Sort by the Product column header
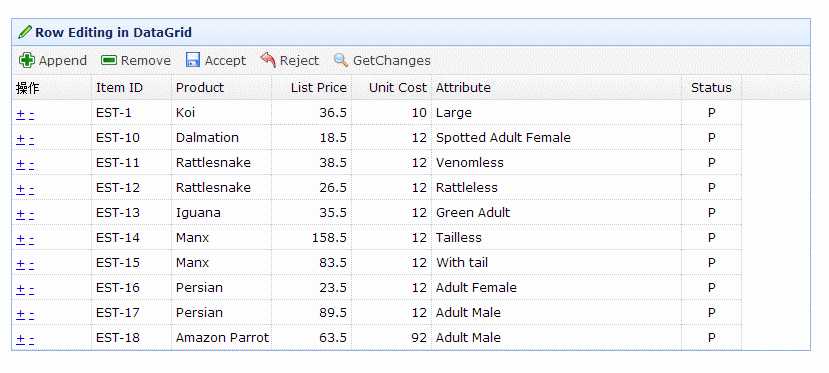This screenshot has width=829, height=373. 222,88
